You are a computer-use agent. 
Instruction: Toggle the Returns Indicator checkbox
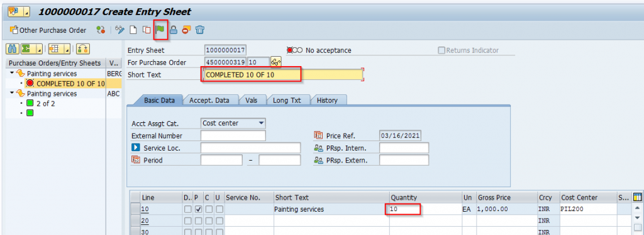click(441, 50)
